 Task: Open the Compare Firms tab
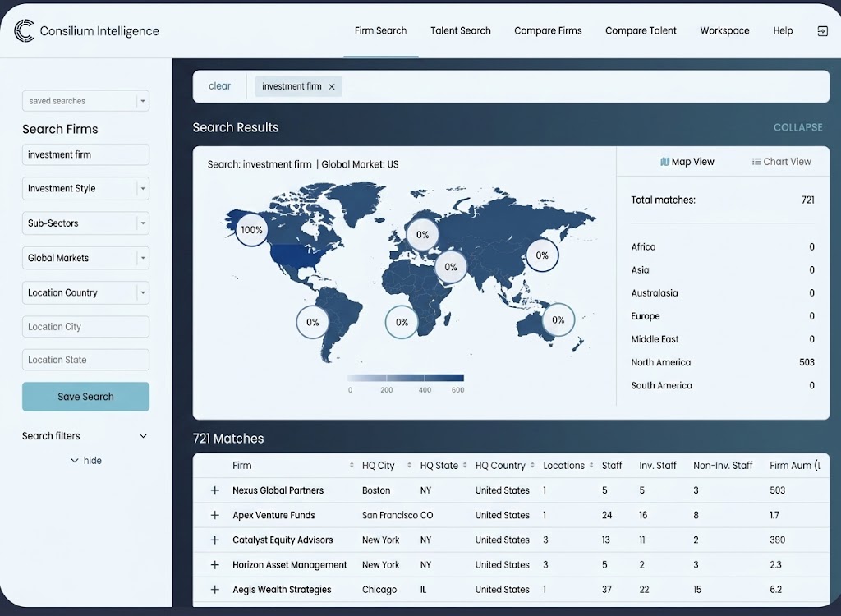click(548, 30)
